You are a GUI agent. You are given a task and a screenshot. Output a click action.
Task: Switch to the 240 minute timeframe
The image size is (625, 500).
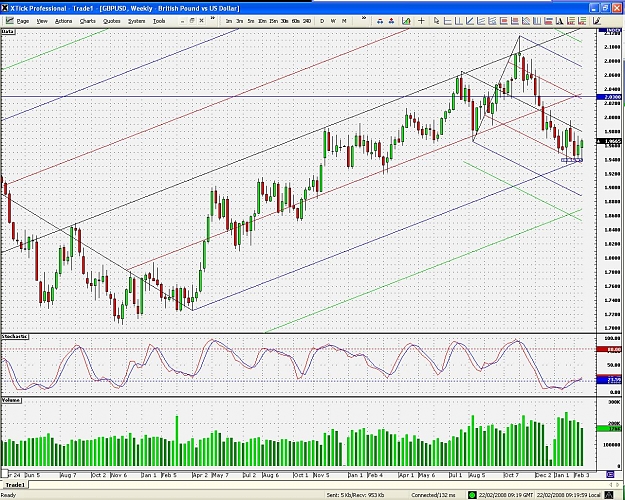click(307, 21)
